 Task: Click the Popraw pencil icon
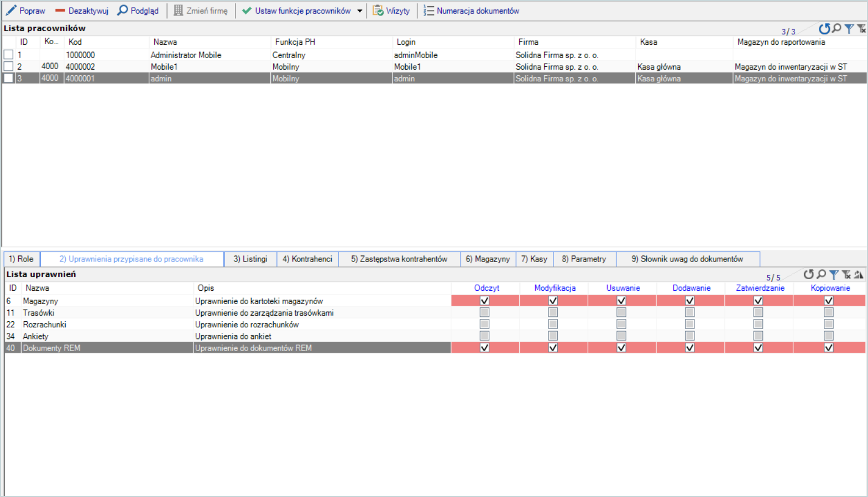(x=11, y=11)
